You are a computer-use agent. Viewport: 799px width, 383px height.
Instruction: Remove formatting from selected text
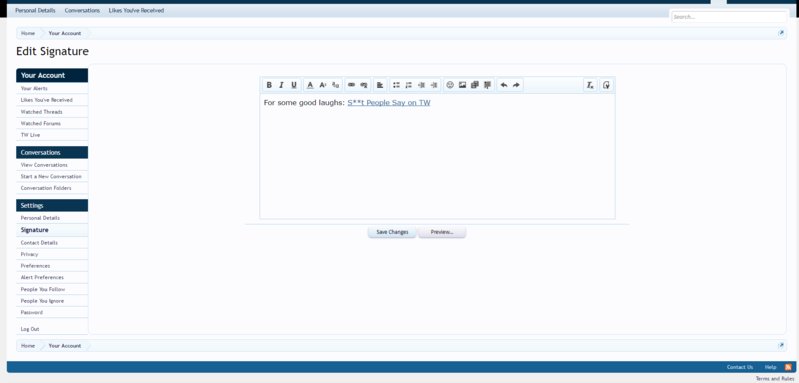pos(590,85)
